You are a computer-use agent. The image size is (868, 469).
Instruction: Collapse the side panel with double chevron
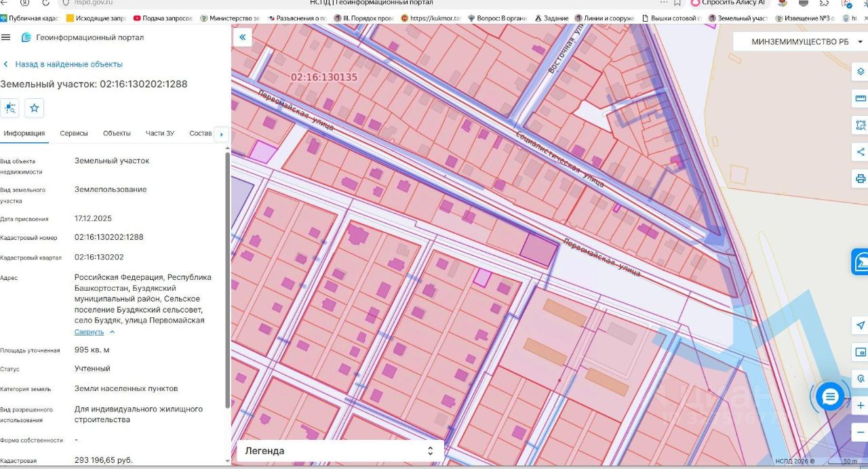point(242,37)
